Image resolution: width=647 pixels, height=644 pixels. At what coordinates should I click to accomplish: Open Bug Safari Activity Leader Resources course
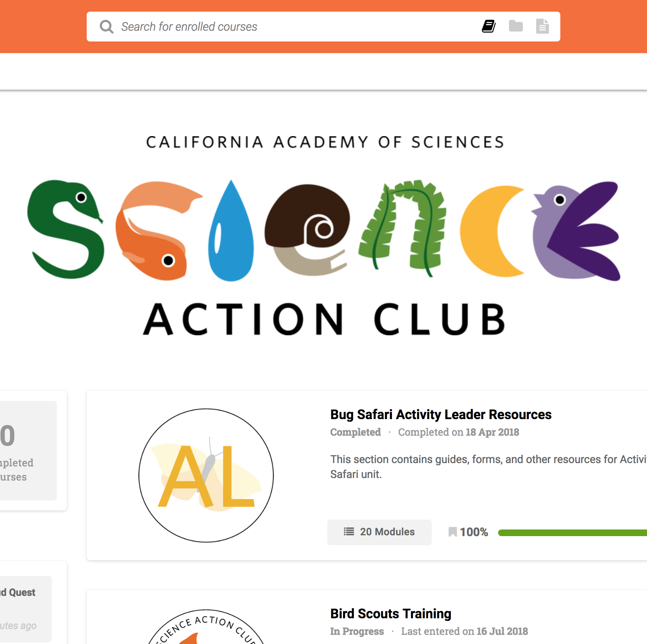point(440,415)
